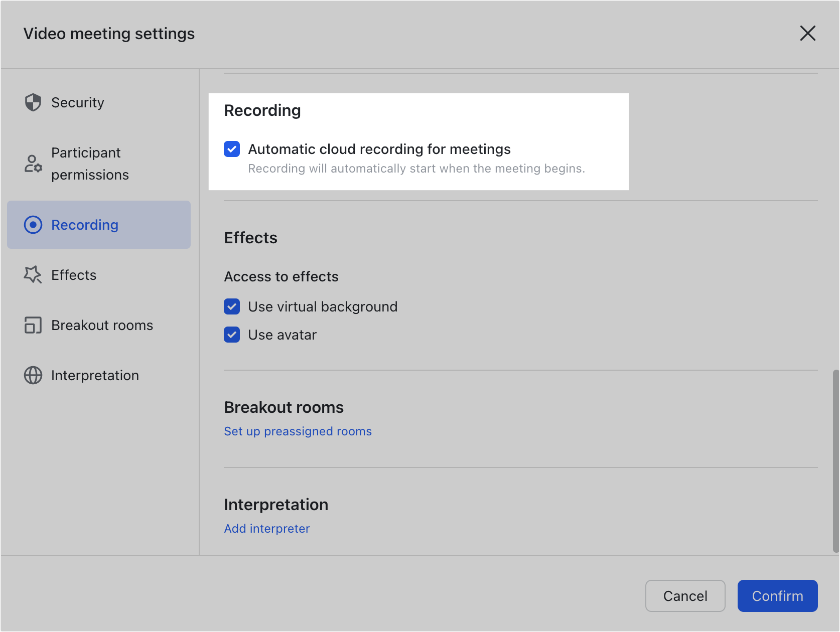The image size is (840, 632).
Task: Click the Effects star wand icon
Action: 33,275
